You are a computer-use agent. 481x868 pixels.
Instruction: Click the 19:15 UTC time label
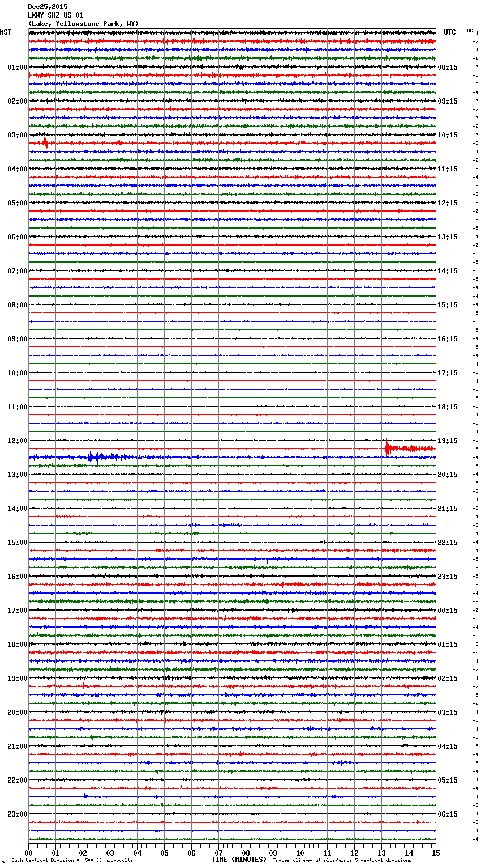[x=448, y=441]
